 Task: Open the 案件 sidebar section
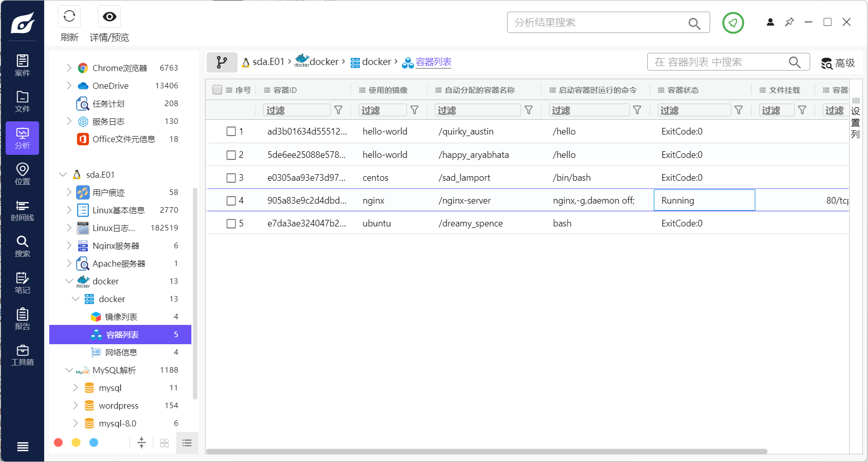pyautogui.click(x=22, y=65)
